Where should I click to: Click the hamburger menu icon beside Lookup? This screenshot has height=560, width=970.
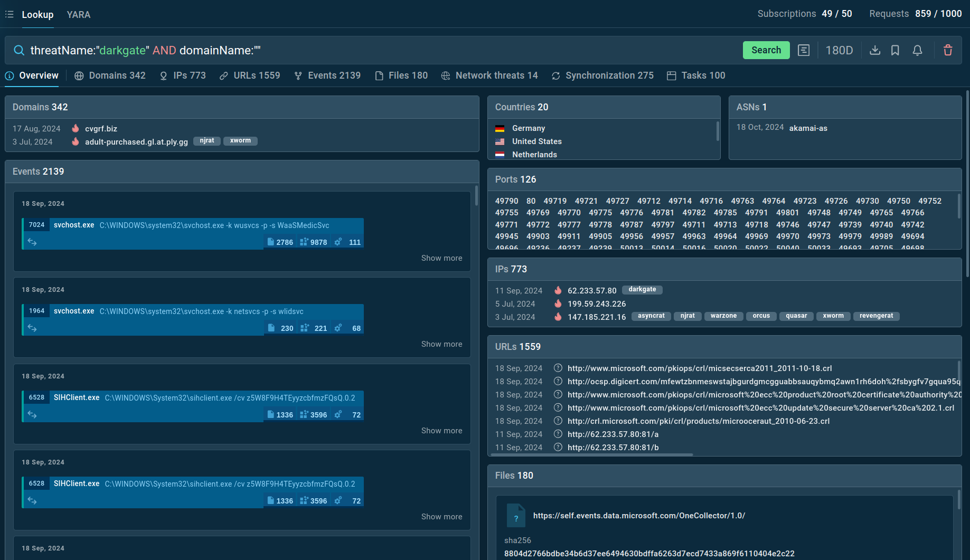coord(10,14)
